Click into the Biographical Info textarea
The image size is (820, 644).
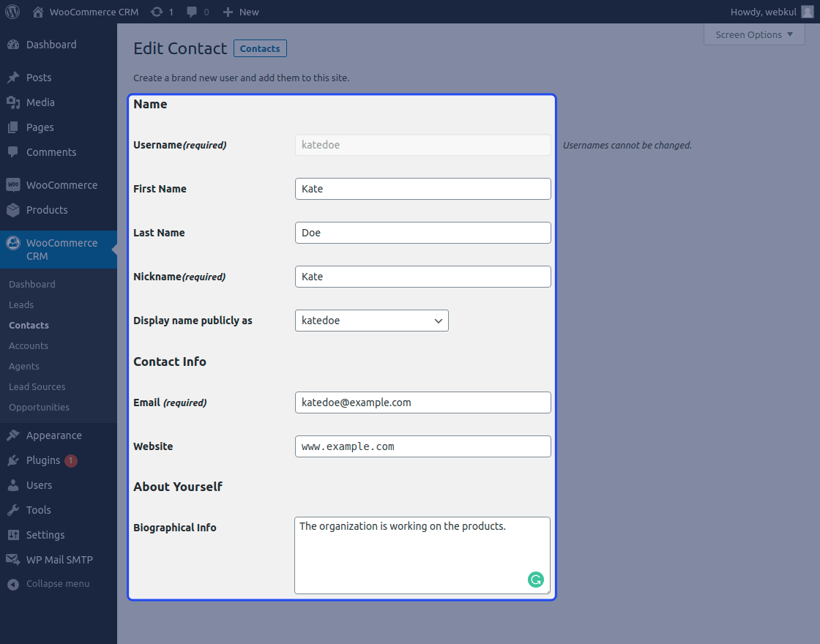[422, 555]
